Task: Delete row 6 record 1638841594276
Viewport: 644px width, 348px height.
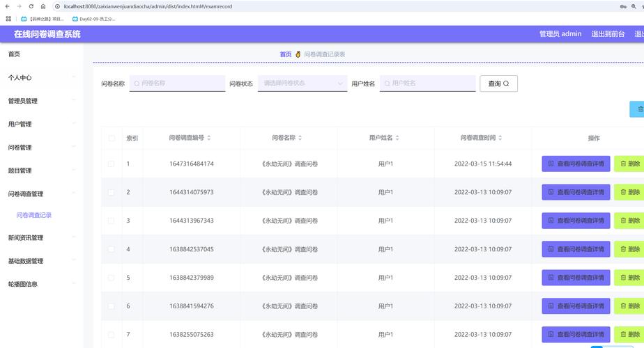Action: [x=629, y=306]
